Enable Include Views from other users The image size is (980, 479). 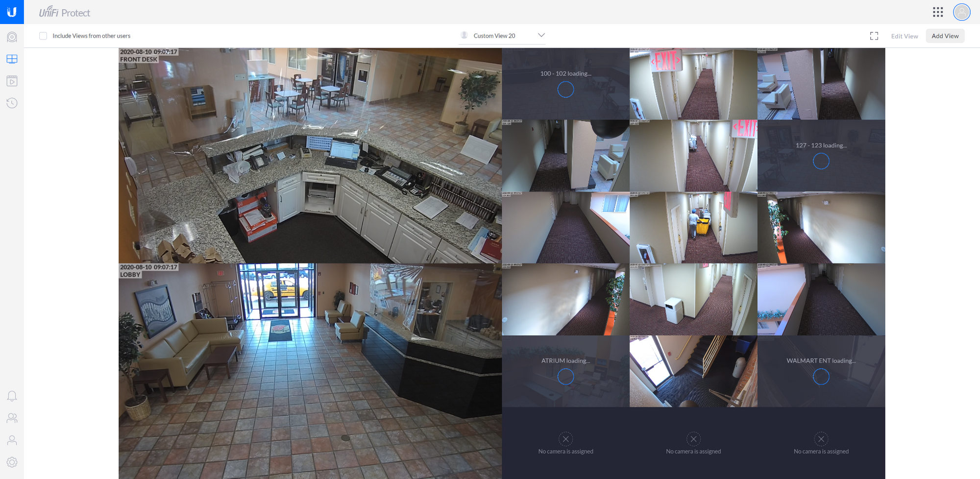pos(43,36)
